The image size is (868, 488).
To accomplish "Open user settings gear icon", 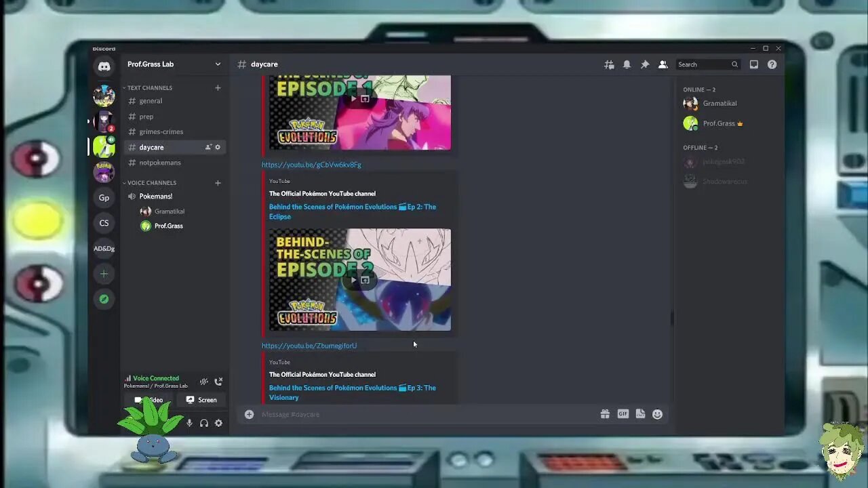I will [218, 423].
